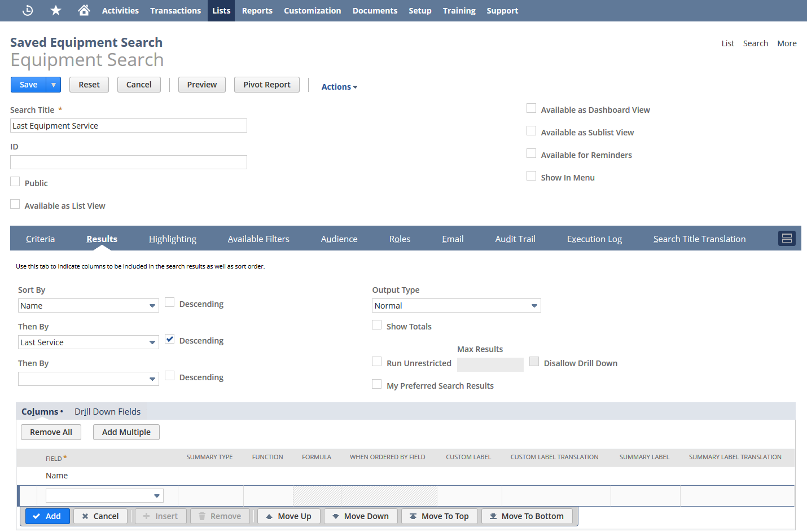This screenshot has height=532, width=807.
Task: Open the Training menu
Action: coord(459,11)
